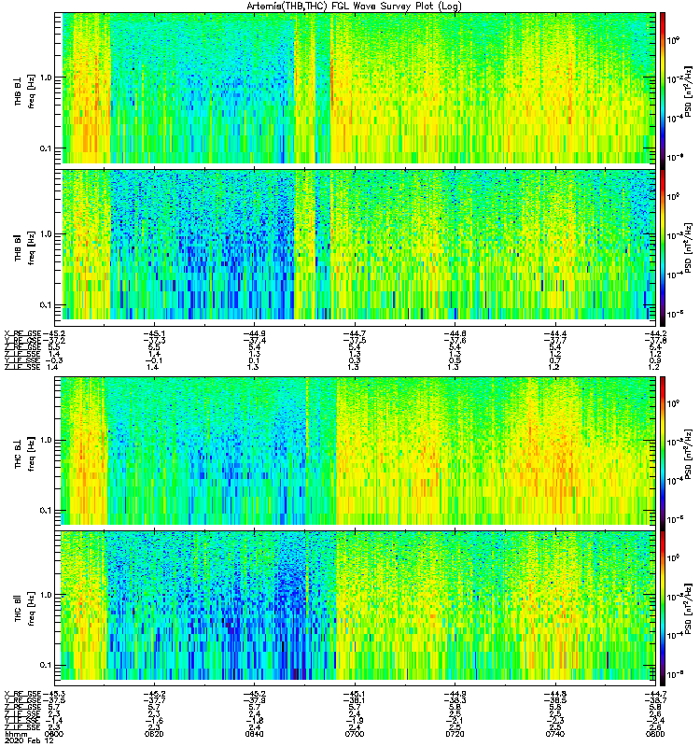Select the 'THC B∥ freq [Hz]' y-axis label
This screenshot has height=747, width=700.
click(25, 607)
